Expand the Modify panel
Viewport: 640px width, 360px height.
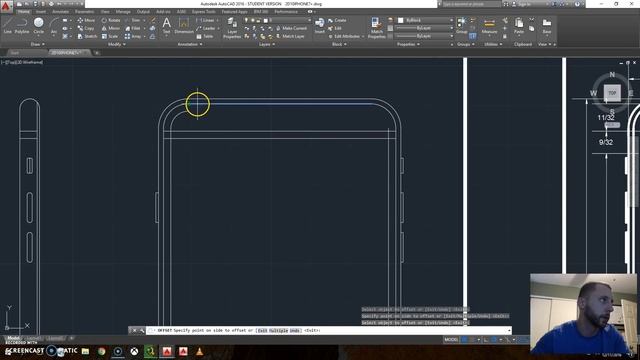[117, 44]
